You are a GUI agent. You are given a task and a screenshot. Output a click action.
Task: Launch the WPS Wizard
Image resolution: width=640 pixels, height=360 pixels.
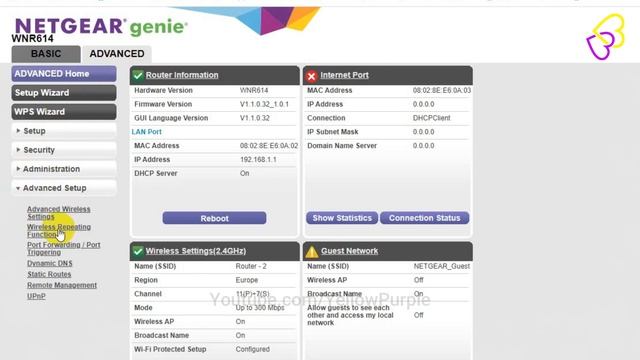64,112
